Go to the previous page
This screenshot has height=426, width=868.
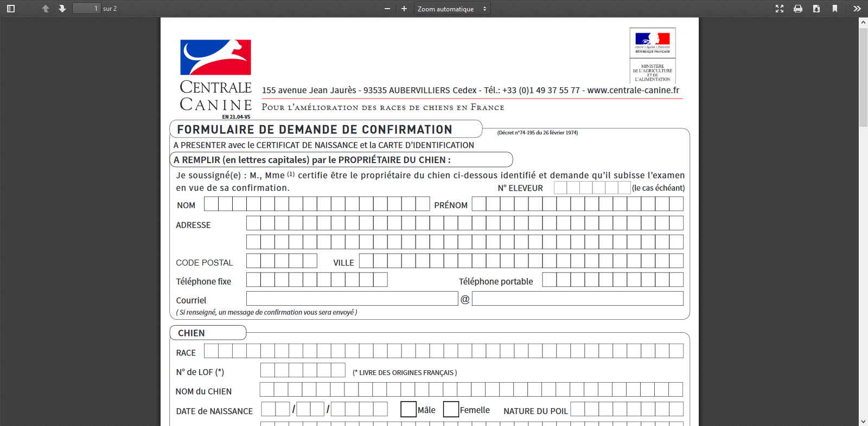coord(46,9)
